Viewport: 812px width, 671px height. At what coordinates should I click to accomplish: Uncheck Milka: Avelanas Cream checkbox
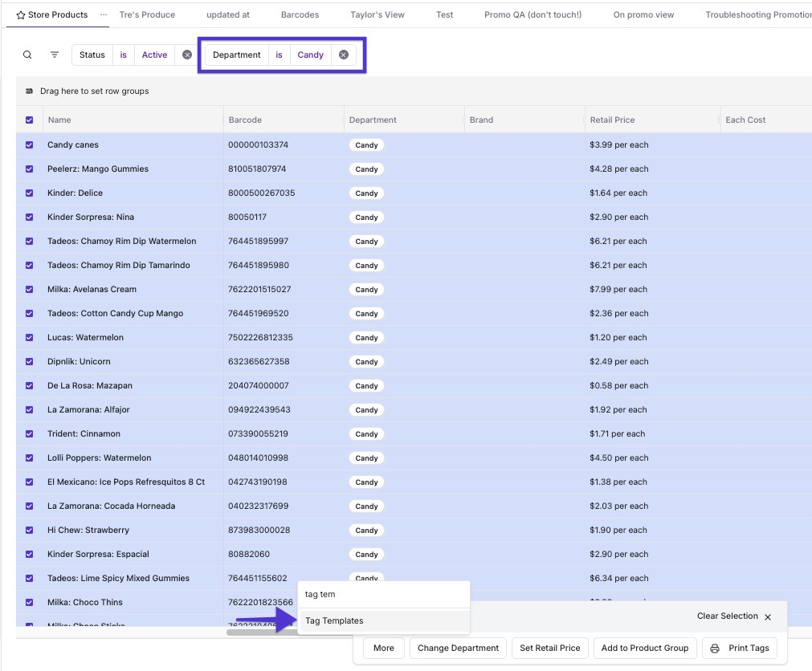[x=30, y=289]
